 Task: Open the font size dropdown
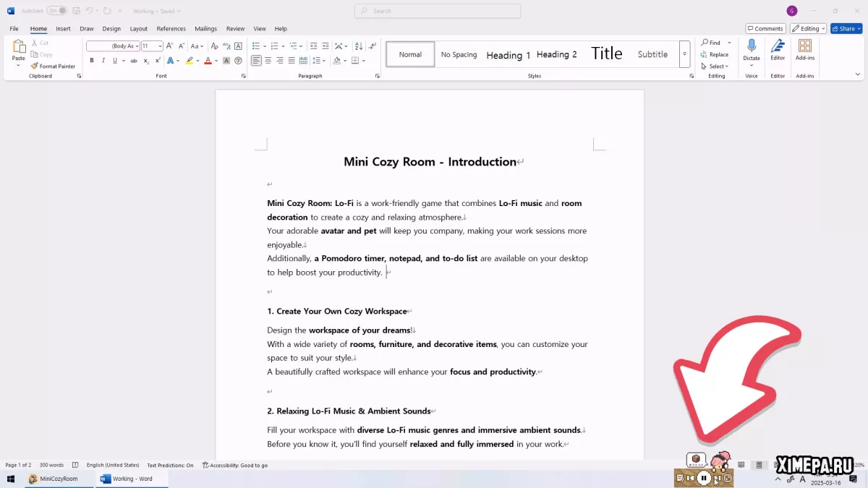[160, 46]
